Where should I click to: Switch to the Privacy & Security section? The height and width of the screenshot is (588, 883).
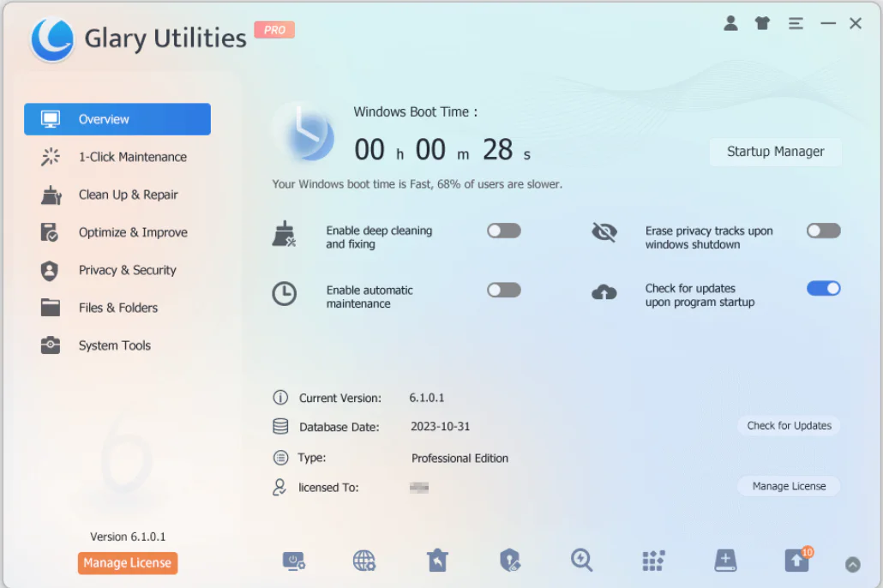click(127, 270)
